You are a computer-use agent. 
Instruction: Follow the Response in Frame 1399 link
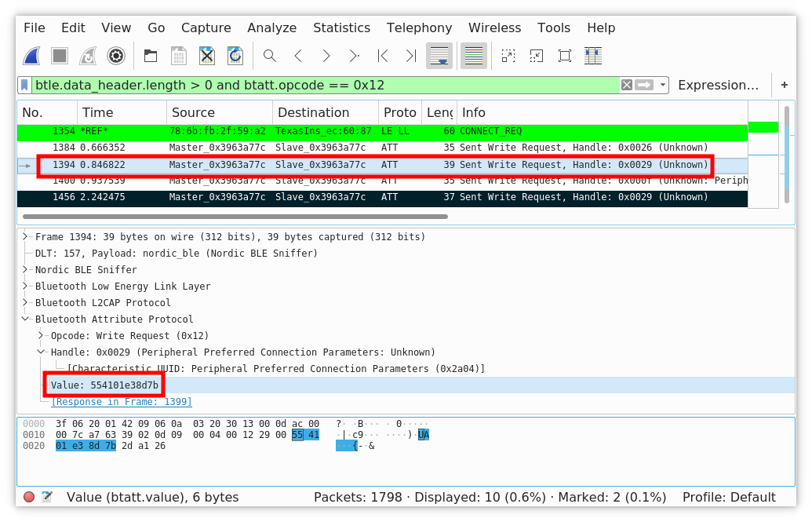(x=122, y=401)
